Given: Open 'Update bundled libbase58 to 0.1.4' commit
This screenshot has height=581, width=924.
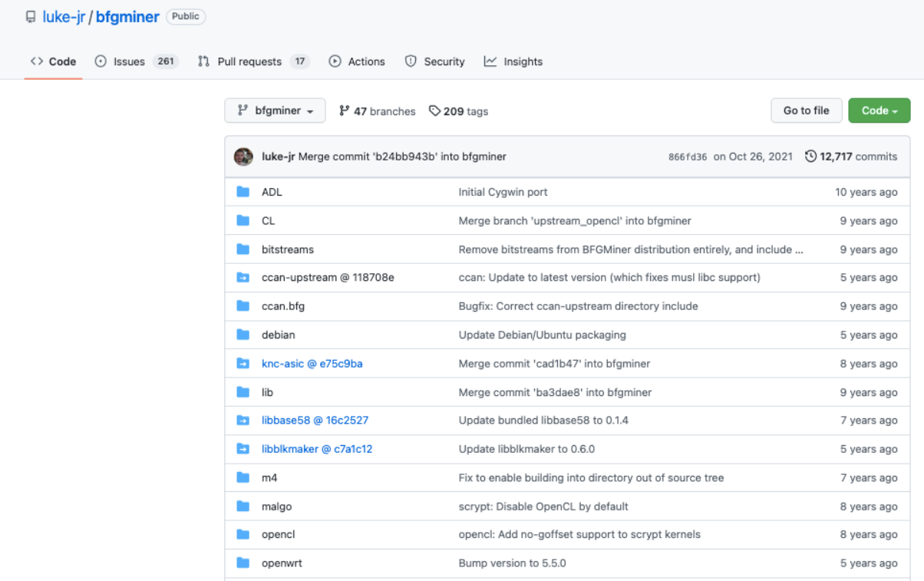Looking at the screenshot, I should [543, 420].
